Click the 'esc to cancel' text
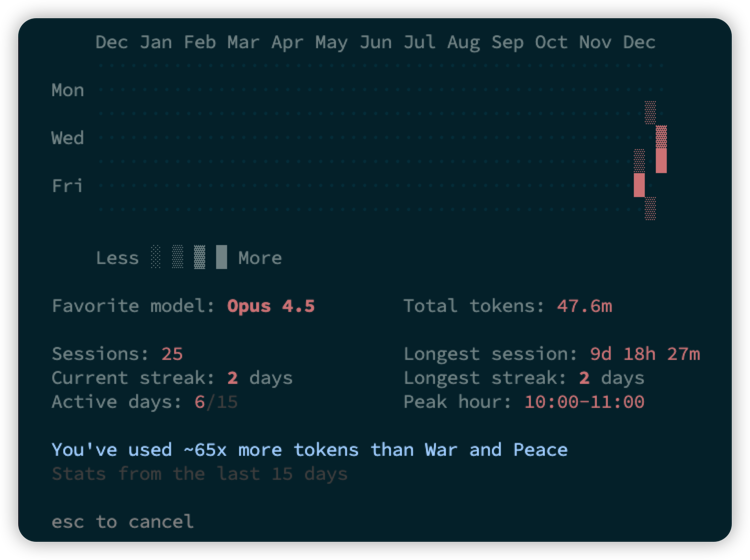 tap(122, 522)
